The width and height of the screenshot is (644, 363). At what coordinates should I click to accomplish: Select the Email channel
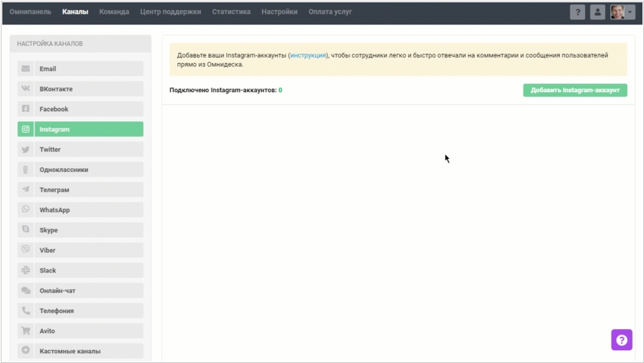coord(80,68)
